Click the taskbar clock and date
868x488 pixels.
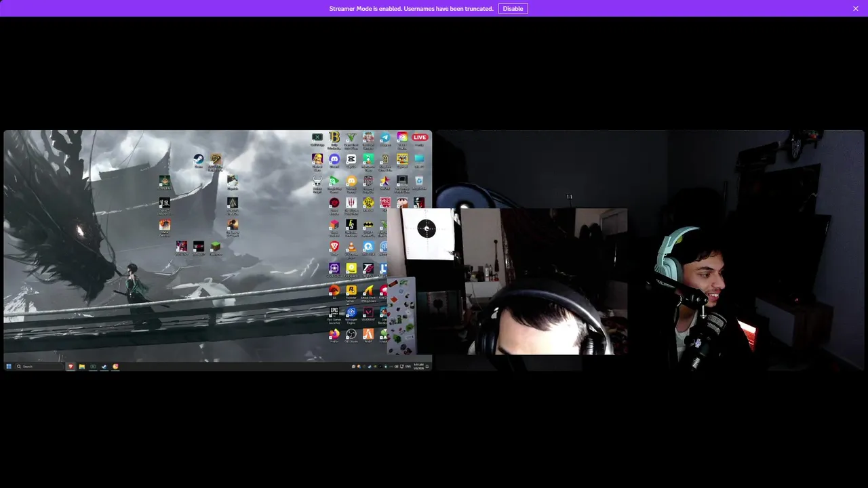(418, 366)
